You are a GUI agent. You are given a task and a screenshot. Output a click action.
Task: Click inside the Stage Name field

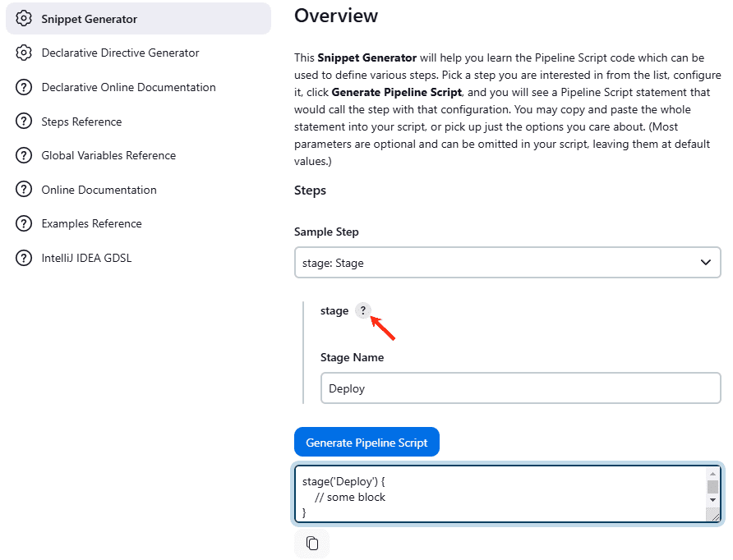pos(520,388)
